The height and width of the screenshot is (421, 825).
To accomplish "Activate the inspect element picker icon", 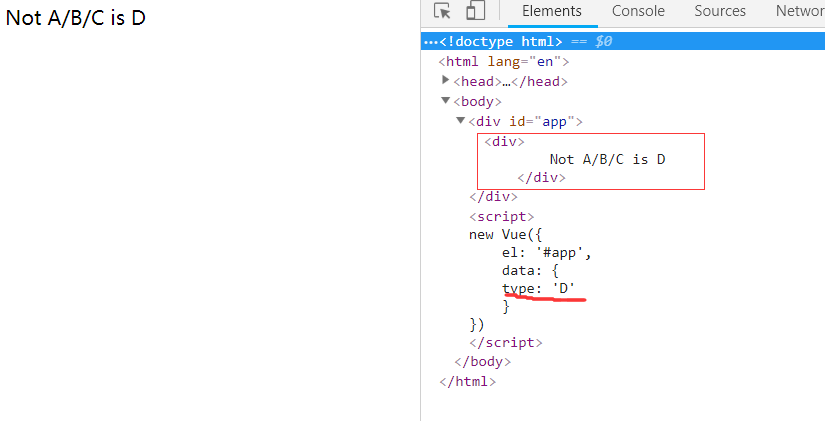I will (x=442, y=12).
